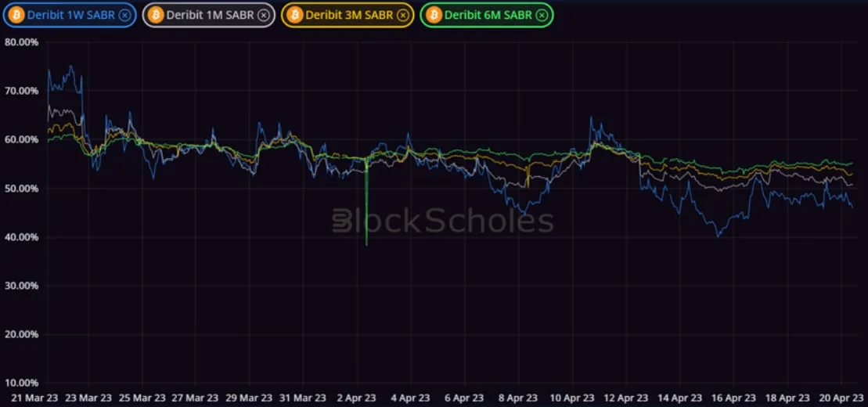Screen dimensions: 868x407
Task: Click the 4 Apr 23 date label
Action: [410, 398]
